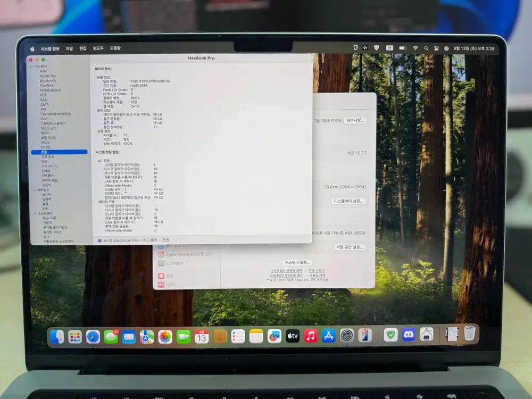This screenshot has width=532, height=399.
Task: Open the Apple menu
Action: 32,48
